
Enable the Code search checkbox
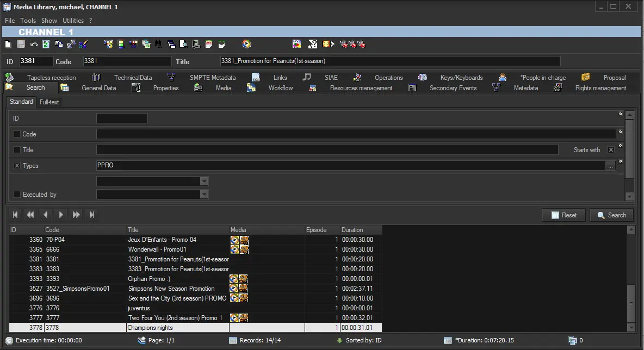(17, 134)
